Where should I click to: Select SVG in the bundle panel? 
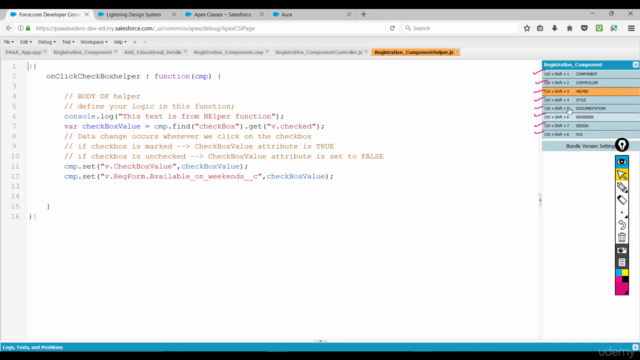pyautogui.click(x=591, y=134)
